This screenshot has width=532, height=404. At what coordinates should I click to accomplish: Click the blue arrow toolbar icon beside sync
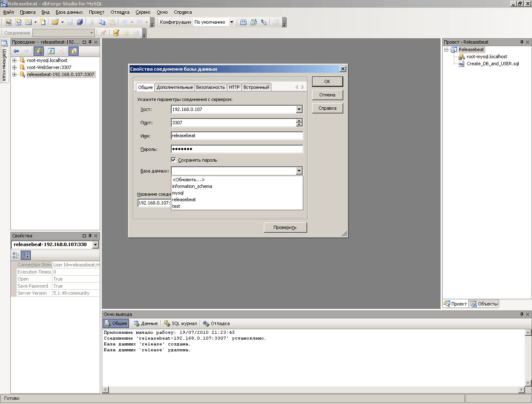[264, 22]
